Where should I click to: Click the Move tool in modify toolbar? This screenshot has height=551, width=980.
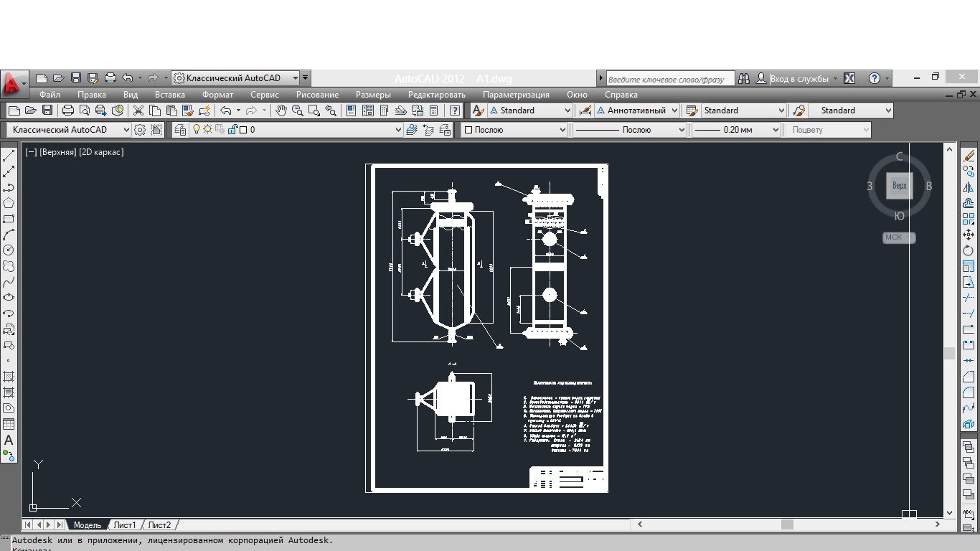(969, 235)
